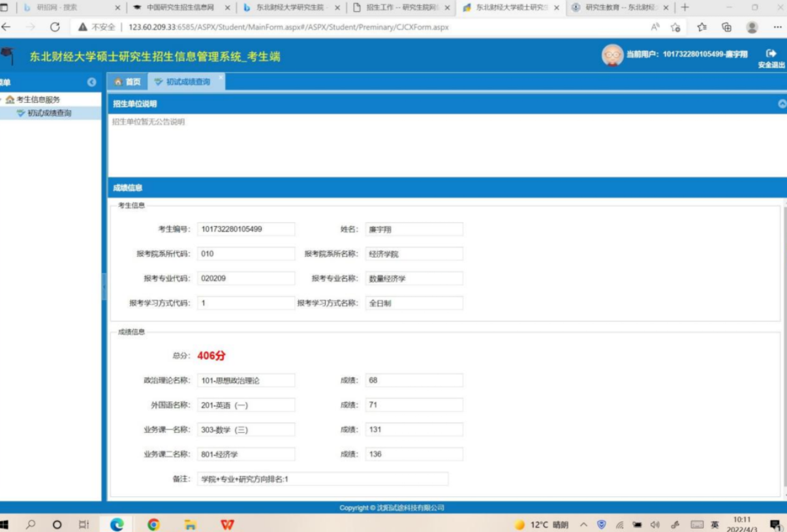The image size is (787, 532).
Task: Click the 报考学习方式代码 field
Action: [x=246, y=303]
